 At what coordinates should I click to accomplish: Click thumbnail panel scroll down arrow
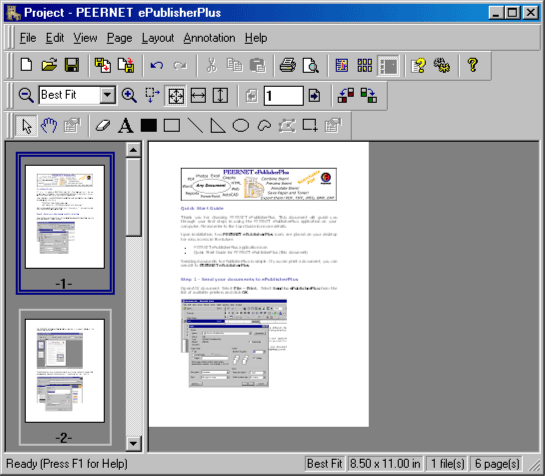click(133, 443)
